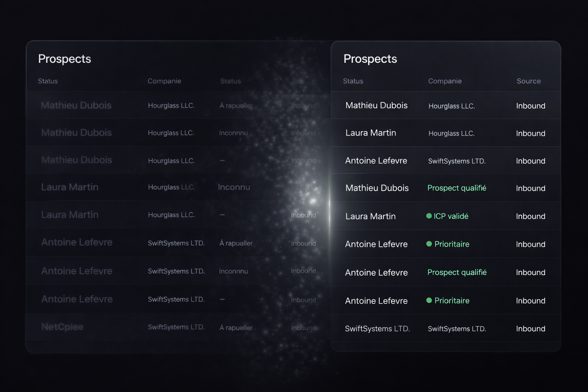Click leftmost SwiftSystems LTD. in right table's last row

click(x=377, y=329)
